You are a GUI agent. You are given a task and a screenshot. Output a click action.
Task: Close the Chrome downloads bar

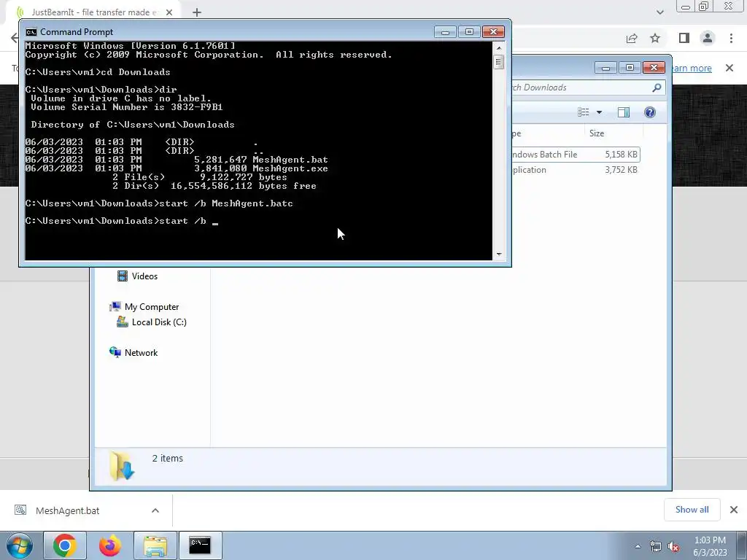[x=734, y=510]
